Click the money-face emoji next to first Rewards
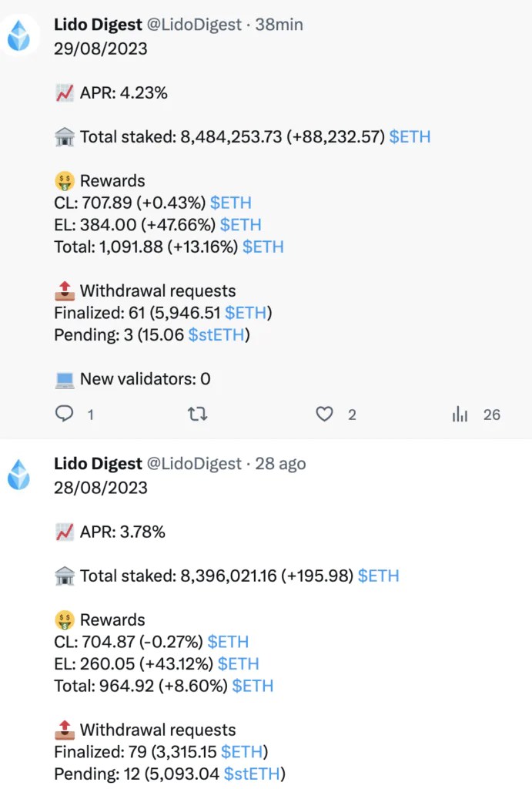Image resolution: width=532 pixels, height=789 pixels. (65, 181)
